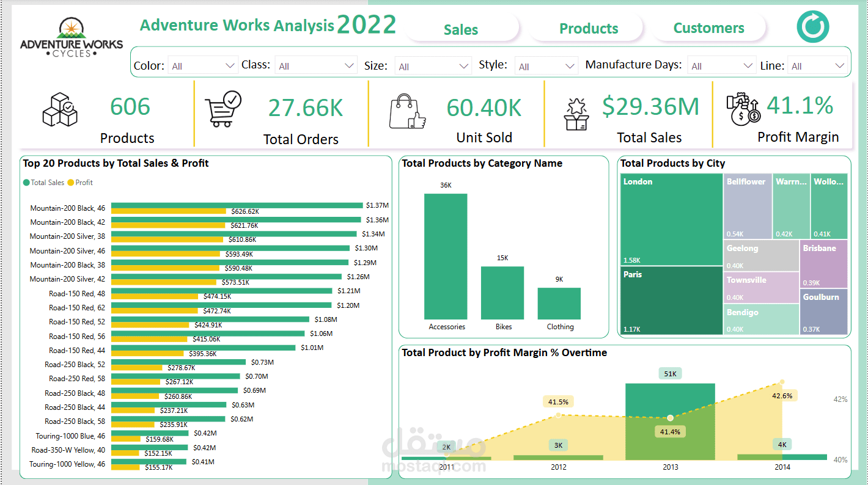
Task: Click the 2012 axis label
Action: pos(558,467)
